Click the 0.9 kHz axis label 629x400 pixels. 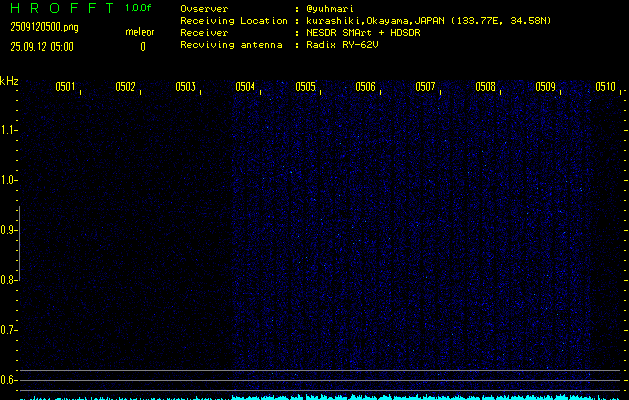[x=8, y=230]
